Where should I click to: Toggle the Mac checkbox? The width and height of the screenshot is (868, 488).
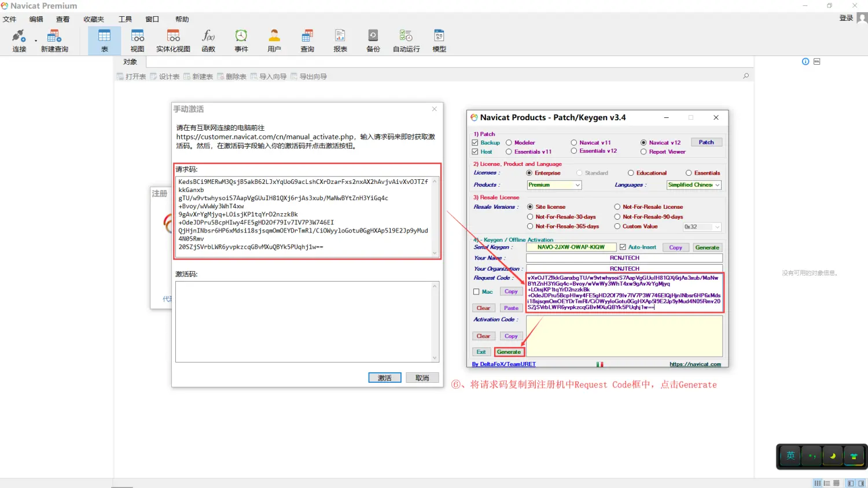click(476, 291)
